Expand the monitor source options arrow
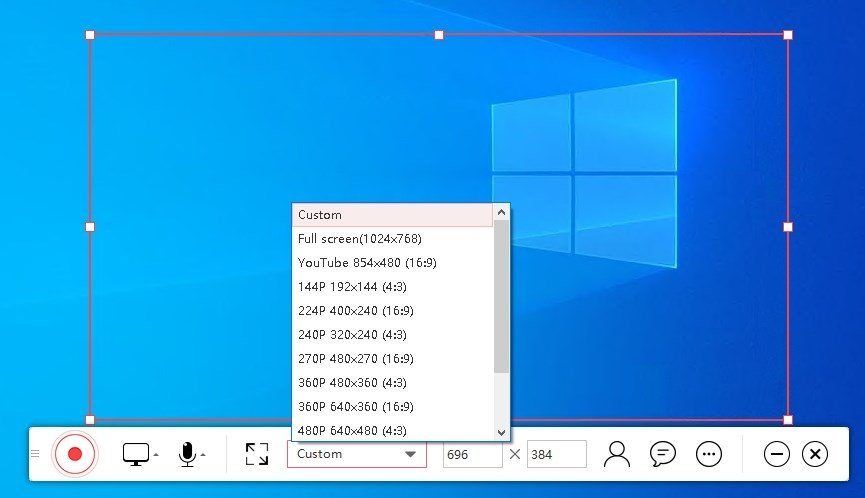Screen dimensions: 865x498 [156, 455]
